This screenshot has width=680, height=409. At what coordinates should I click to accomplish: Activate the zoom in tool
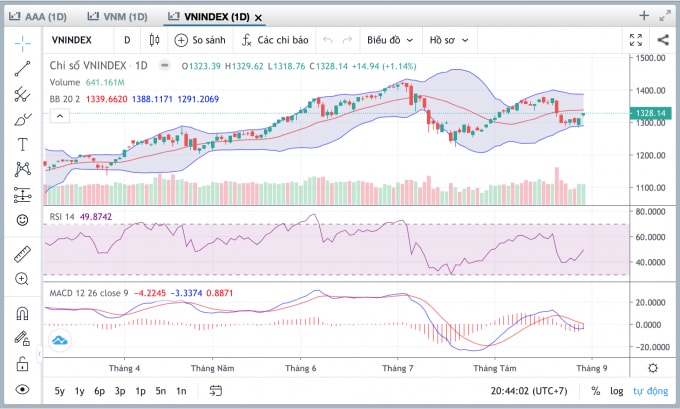click(x=23, y=279)
